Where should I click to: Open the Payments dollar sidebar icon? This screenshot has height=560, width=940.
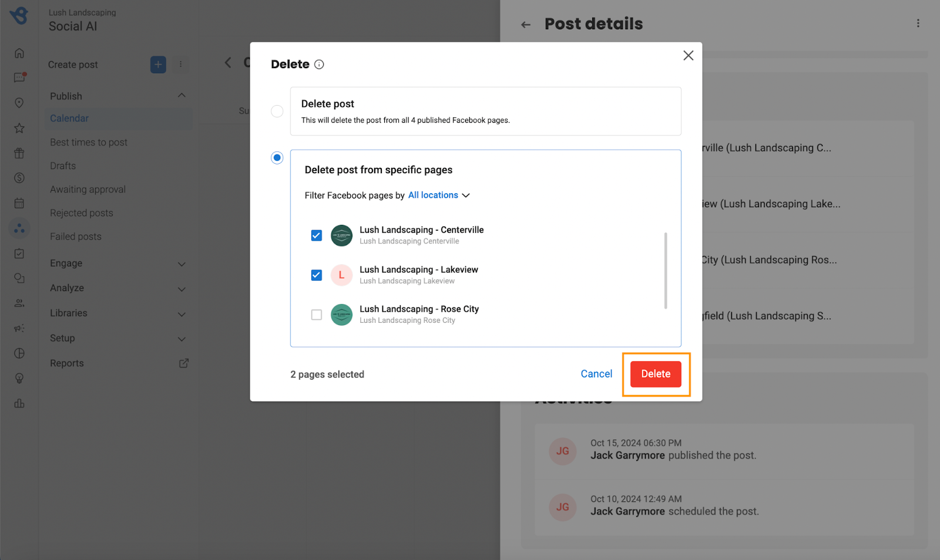tap(19, 178)
